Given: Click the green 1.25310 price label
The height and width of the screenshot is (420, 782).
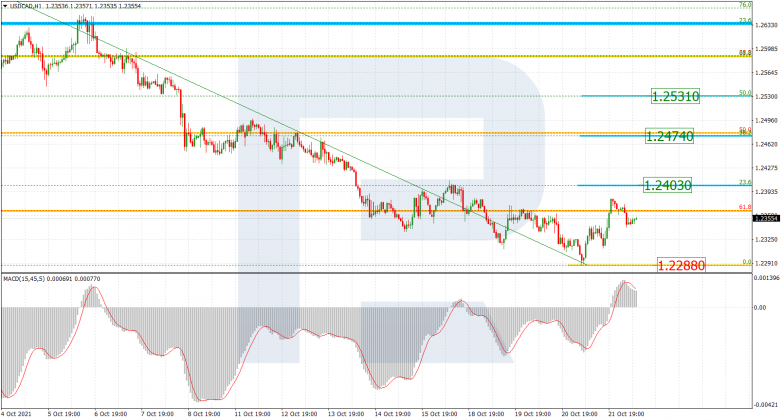Looking at the screenshot, I should point(676,96).
